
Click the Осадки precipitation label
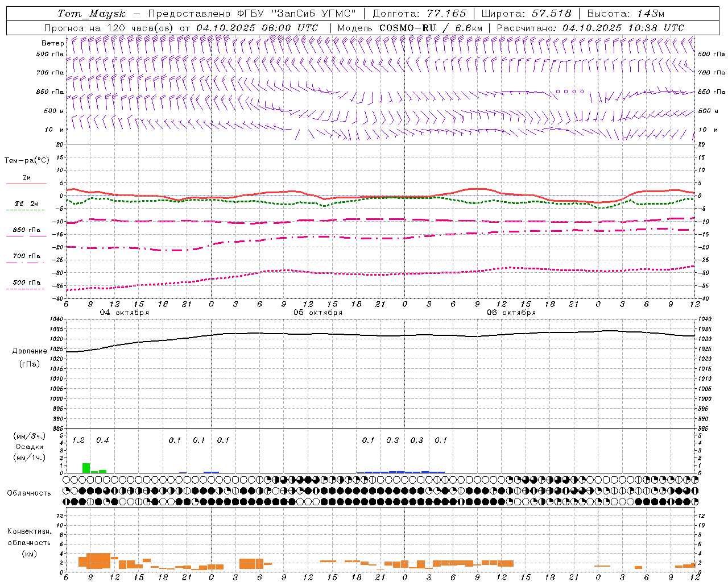[29, 447]
